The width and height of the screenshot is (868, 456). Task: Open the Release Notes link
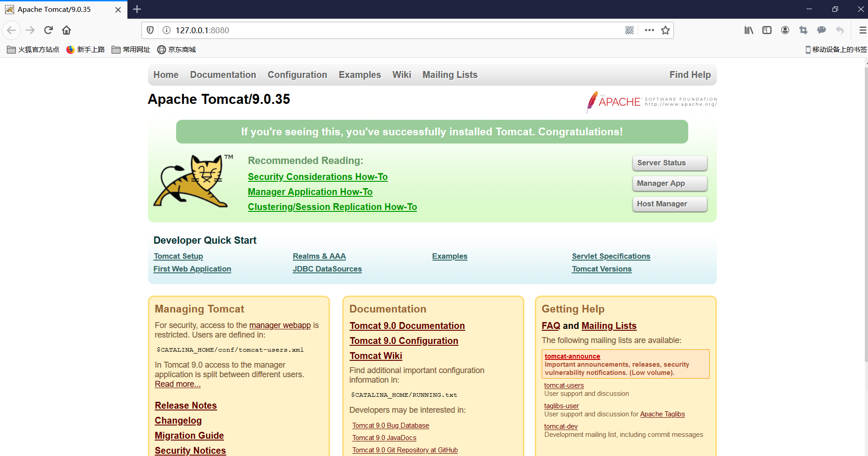[186, 405]
